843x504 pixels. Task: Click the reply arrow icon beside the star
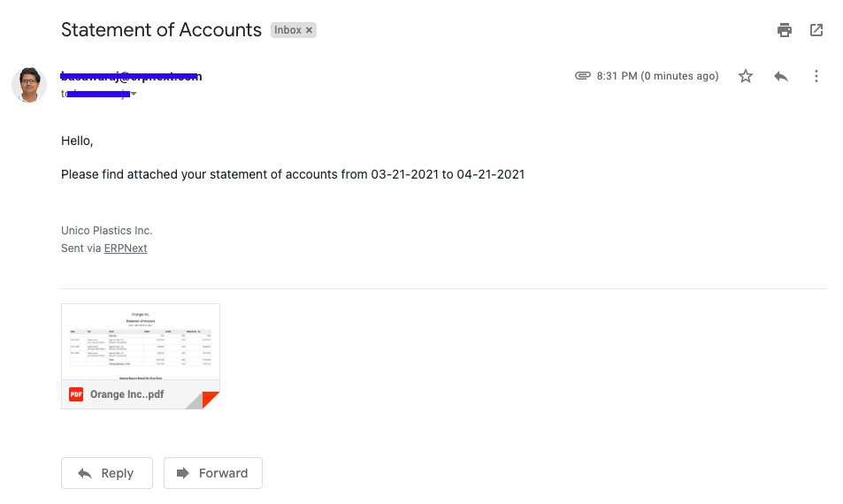[x=781, y=77]
